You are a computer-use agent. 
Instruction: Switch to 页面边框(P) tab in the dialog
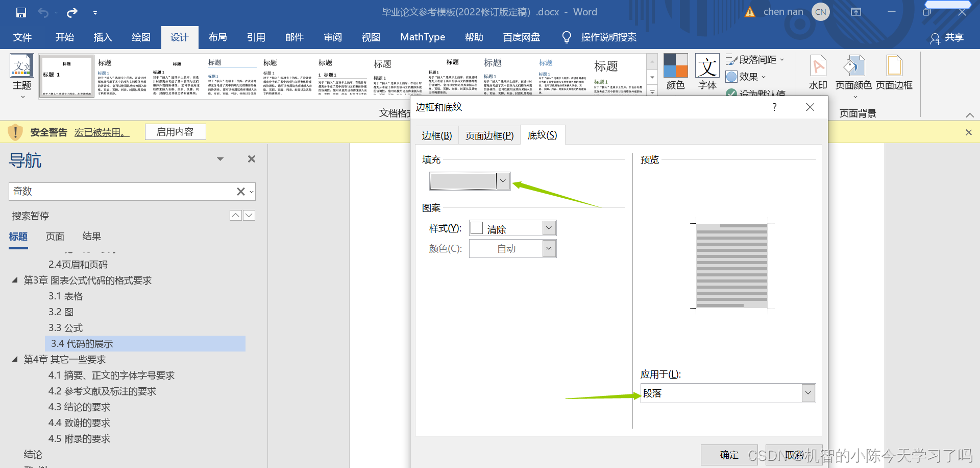click(x=489, y=135)
